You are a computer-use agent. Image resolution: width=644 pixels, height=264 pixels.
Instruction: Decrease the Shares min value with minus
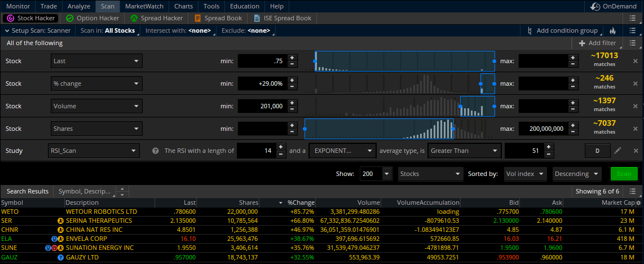click(292, 132)
